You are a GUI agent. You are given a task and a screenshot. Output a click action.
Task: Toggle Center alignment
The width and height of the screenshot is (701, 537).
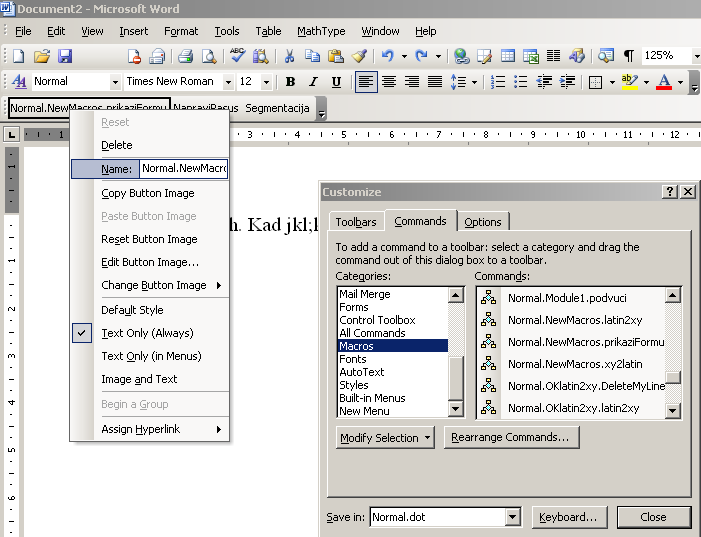click(x=389, y=82)
